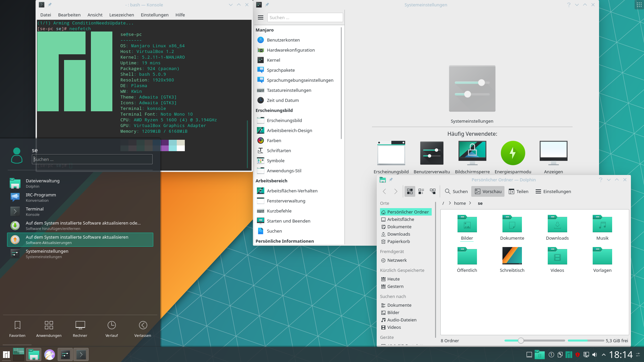Click the Systemeinstellungen sidebar scrollbar

[341, 83]
